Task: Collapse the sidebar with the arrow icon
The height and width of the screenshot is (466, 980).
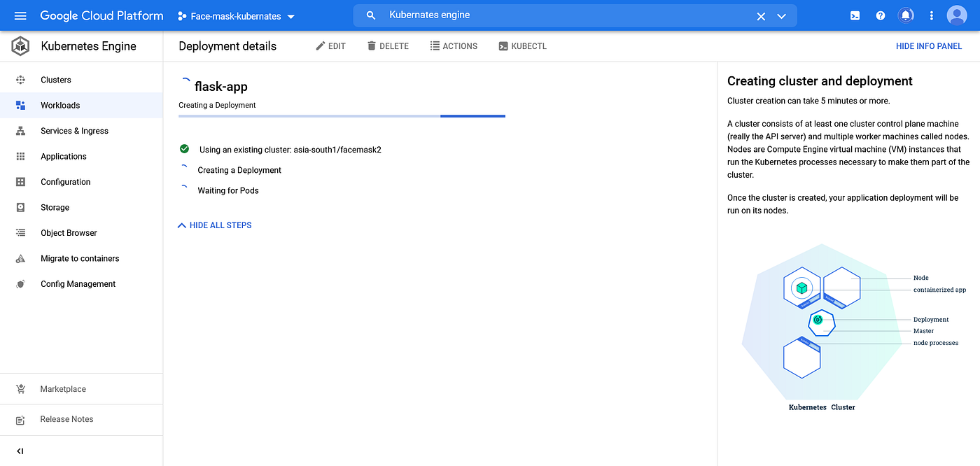Action: point(20,451)
